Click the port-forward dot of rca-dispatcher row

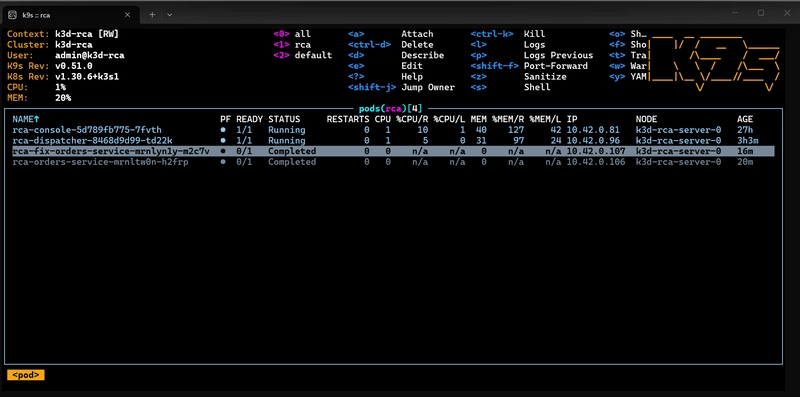click(223, 141)
